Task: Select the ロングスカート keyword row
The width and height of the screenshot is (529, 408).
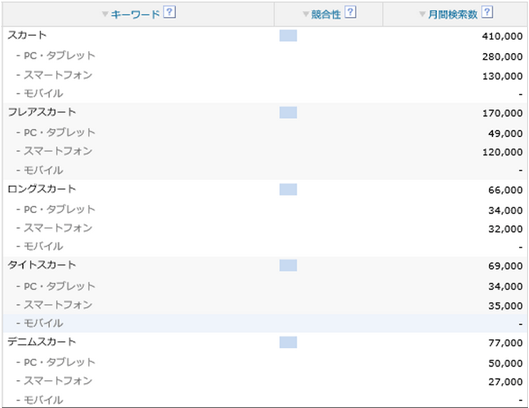Action: click(x=264, y=190)
